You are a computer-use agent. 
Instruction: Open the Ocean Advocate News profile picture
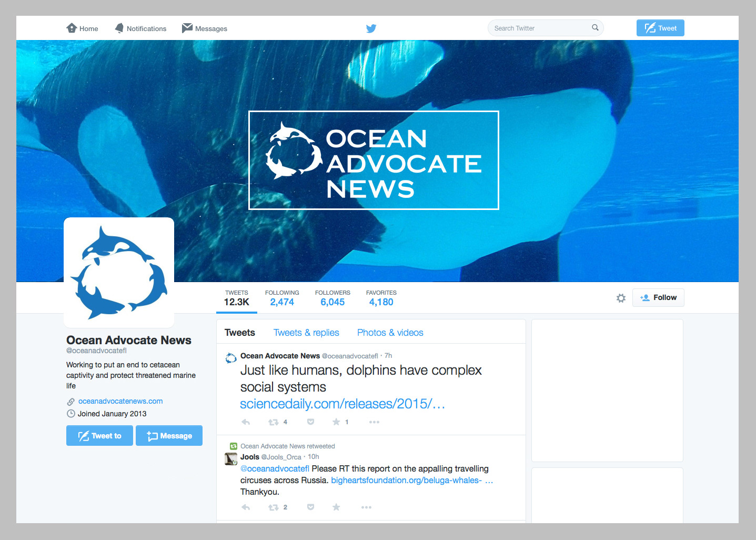(119, 273)
